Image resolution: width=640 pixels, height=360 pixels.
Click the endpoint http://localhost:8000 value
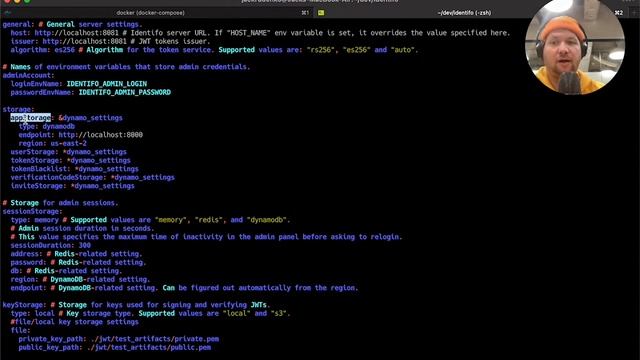pyautogui.click(x=100, y=135)
